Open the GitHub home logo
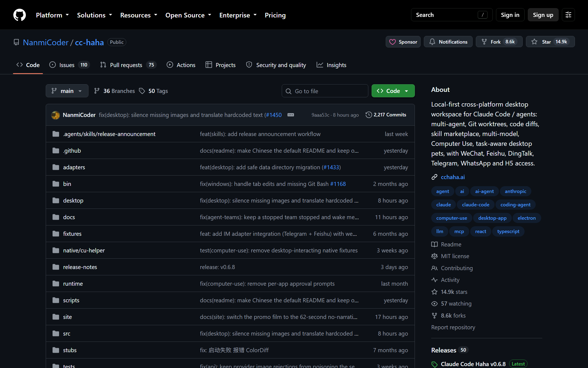This screenshot has height=368, width=588. click(20, 15)
